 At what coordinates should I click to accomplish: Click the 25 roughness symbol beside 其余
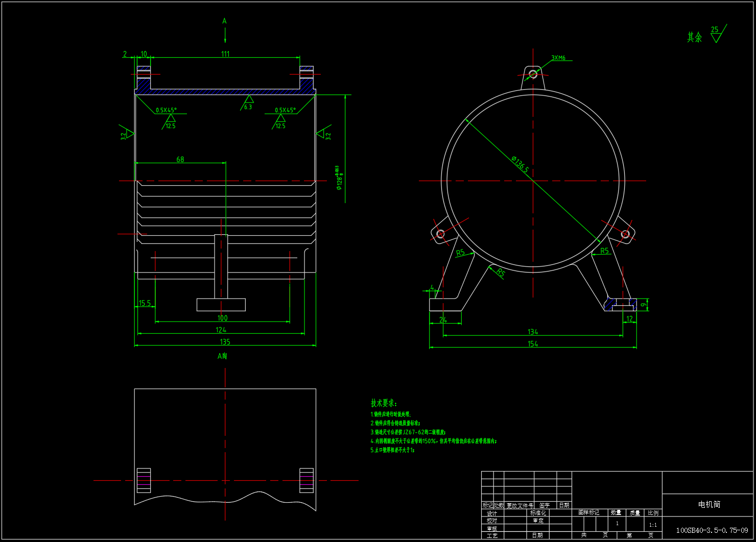click(x=717, y=34)
